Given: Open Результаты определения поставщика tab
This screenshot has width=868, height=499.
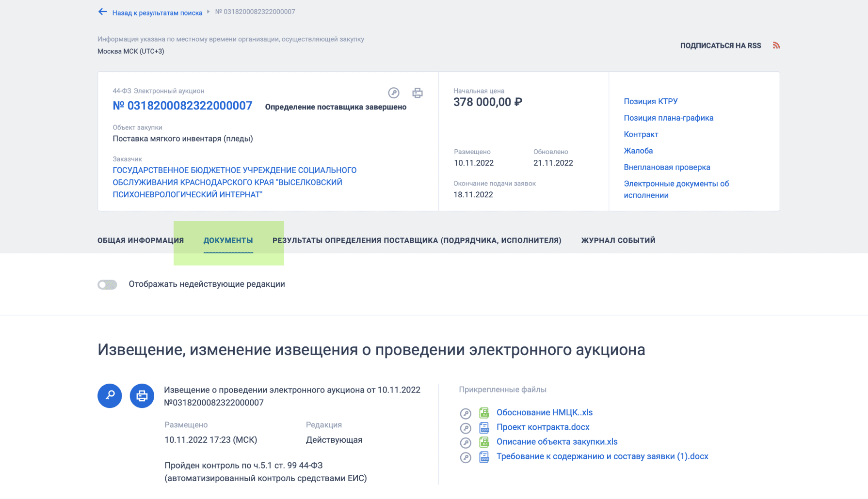Looking at the screenshot, I should 417,240.
